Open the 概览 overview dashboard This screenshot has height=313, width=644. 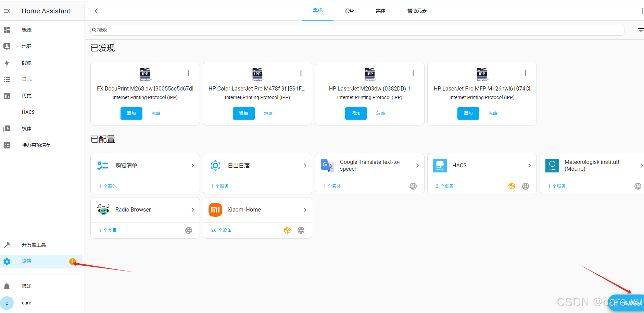click(x=41, y=30)
